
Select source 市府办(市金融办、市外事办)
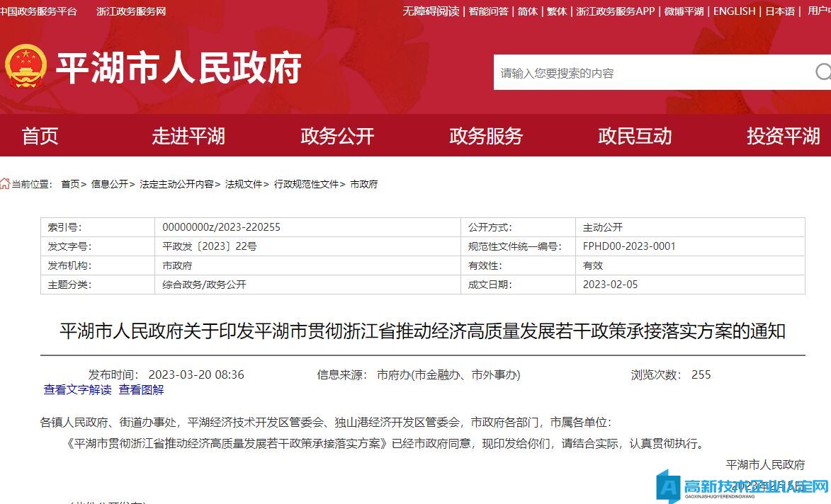coord(448,375)
